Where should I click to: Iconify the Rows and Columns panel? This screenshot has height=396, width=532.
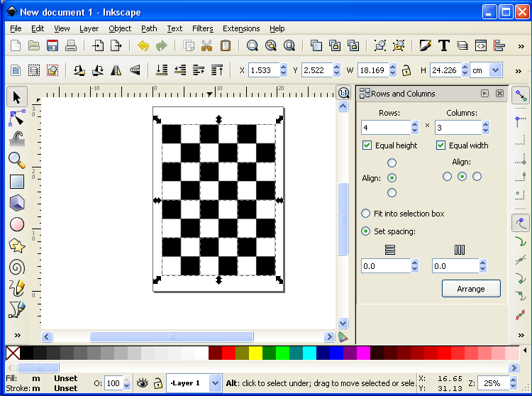tap(484, 93)
